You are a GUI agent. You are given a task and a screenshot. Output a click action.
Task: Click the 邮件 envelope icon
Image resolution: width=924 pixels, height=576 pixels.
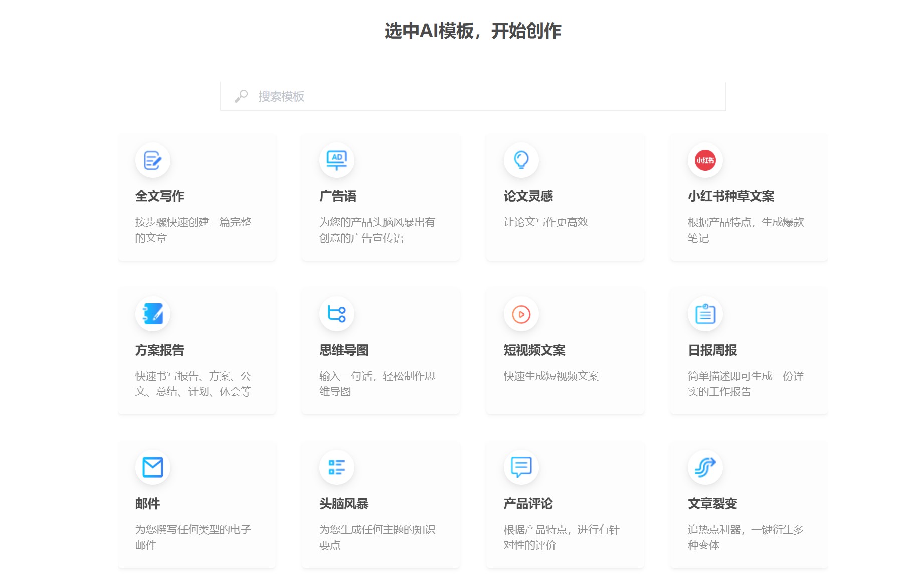(152, 467)
